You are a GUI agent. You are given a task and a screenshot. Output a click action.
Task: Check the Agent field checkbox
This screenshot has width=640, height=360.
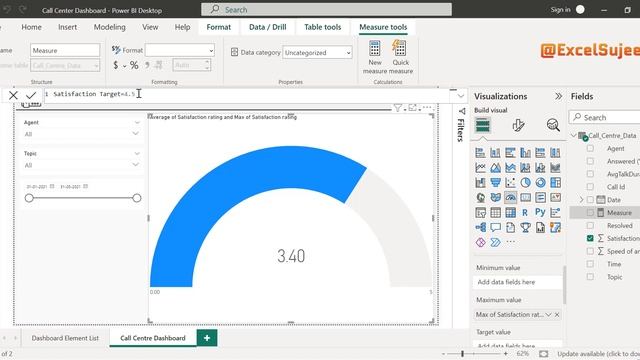click(590, 149)
